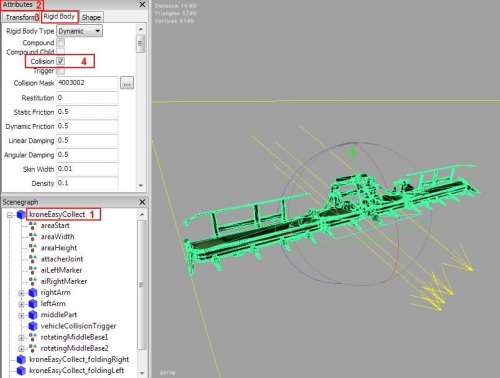Open the Shape tab

click(91, 17)
